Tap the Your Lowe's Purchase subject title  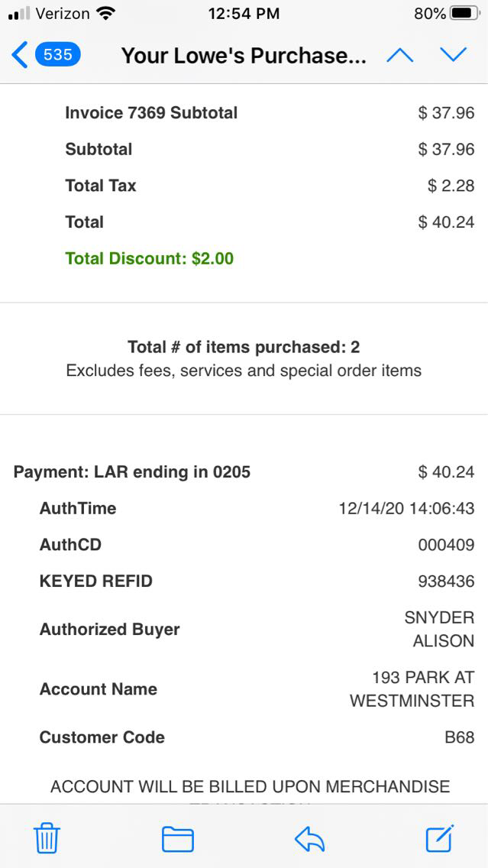tap(244, 56)
